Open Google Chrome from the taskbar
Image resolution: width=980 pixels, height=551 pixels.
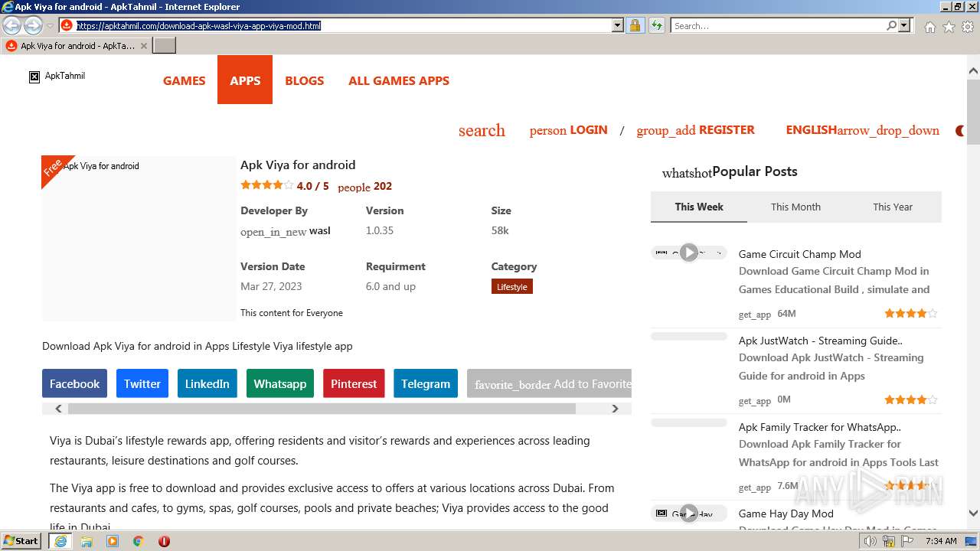click(139, 541)
